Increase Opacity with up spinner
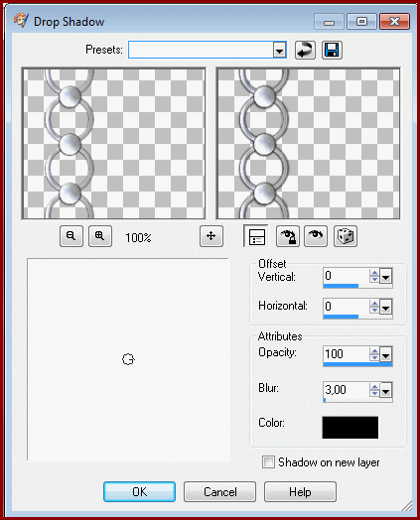 click(374, 350)
